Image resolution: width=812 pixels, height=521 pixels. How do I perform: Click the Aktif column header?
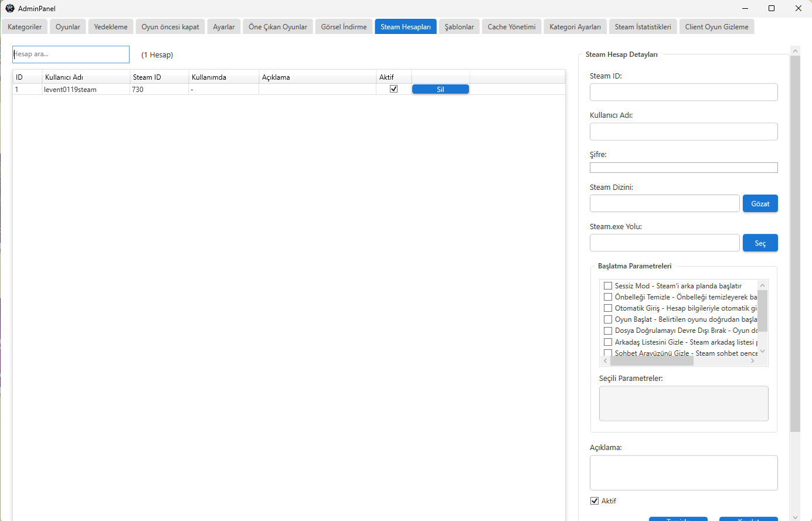(394, 77)
